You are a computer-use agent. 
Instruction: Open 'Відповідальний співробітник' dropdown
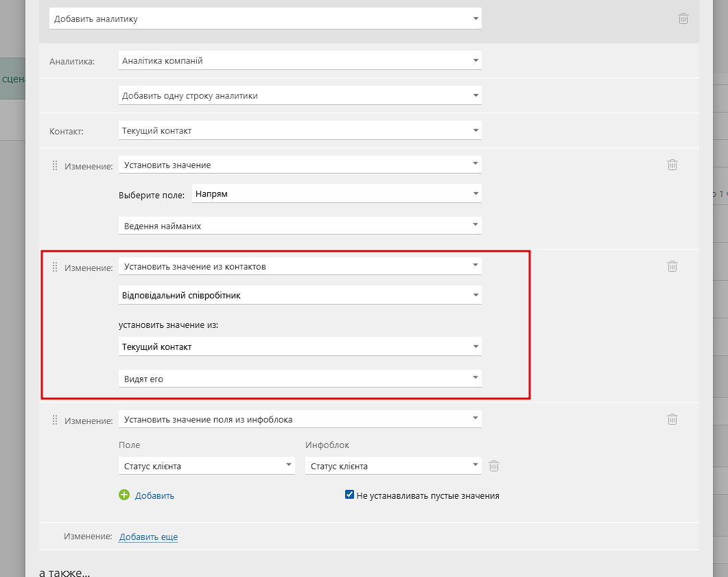[x=300, y=295]
